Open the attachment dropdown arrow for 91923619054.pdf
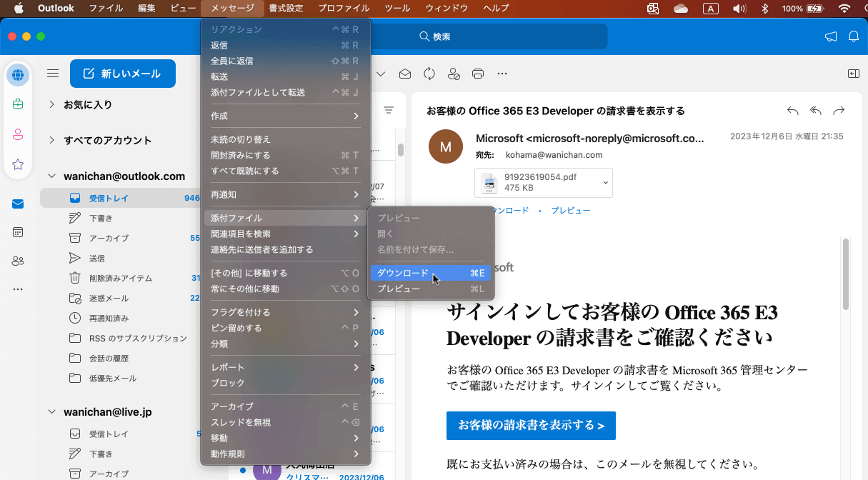The image size is (868, 480). click(x=605, y=183)
